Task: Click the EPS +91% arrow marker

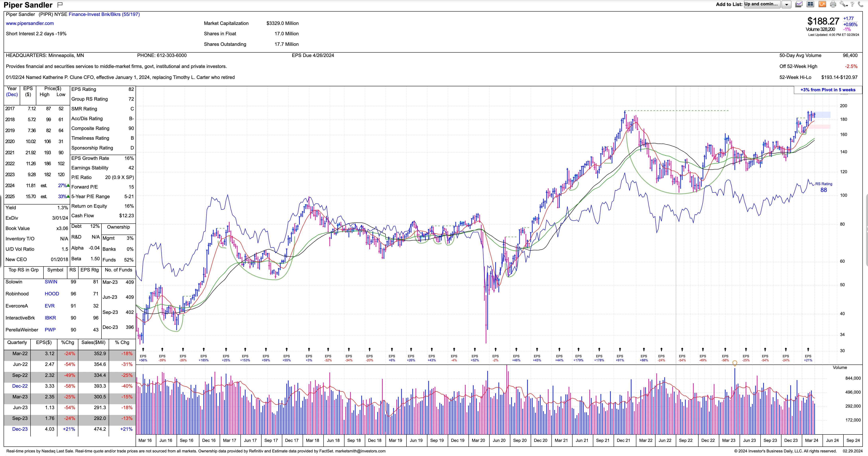Action: (x=620, y=349)
